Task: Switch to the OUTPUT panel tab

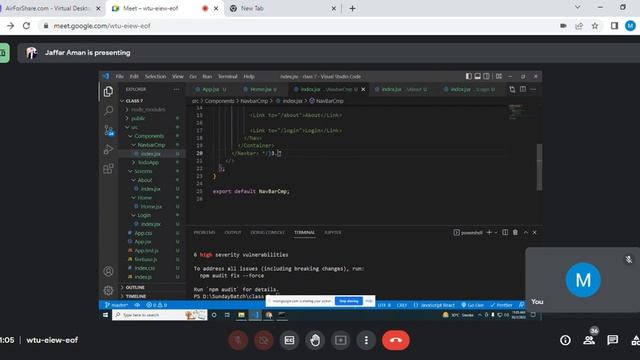Action: [x=233, y=233]
